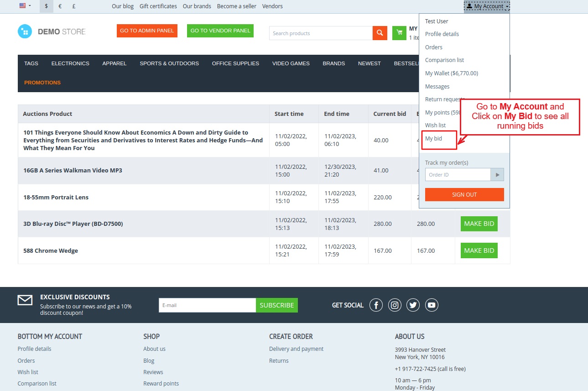Switch currency to Euro

tap(60, 6)
